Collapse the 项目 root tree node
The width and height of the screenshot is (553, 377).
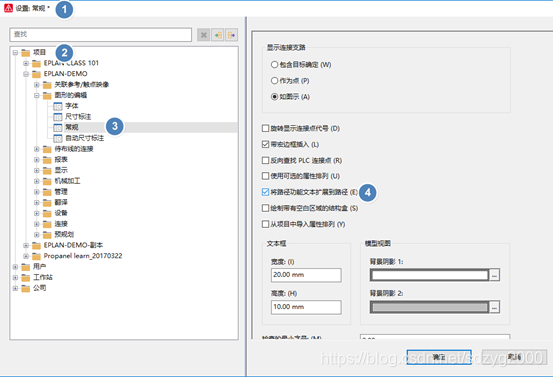pyautogui.click(x=15, y=53)
